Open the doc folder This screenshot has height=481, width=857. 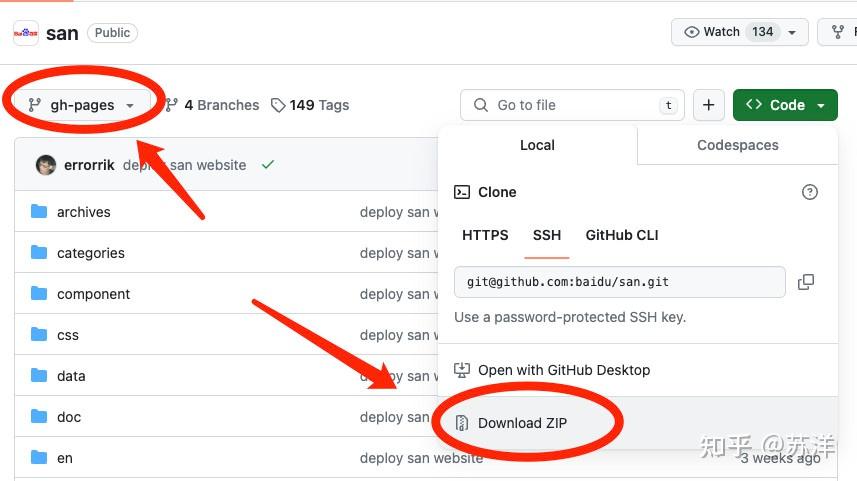69,417
